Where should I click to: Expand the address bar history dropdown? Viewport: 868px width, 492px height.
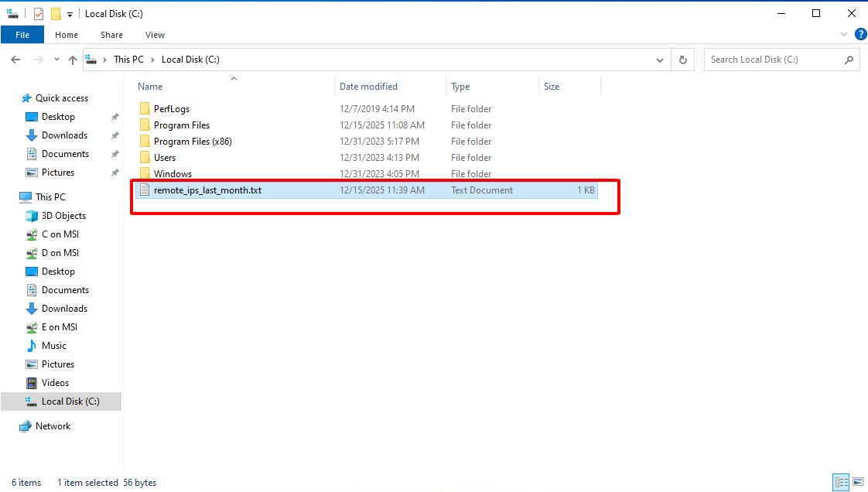point(659,60)
